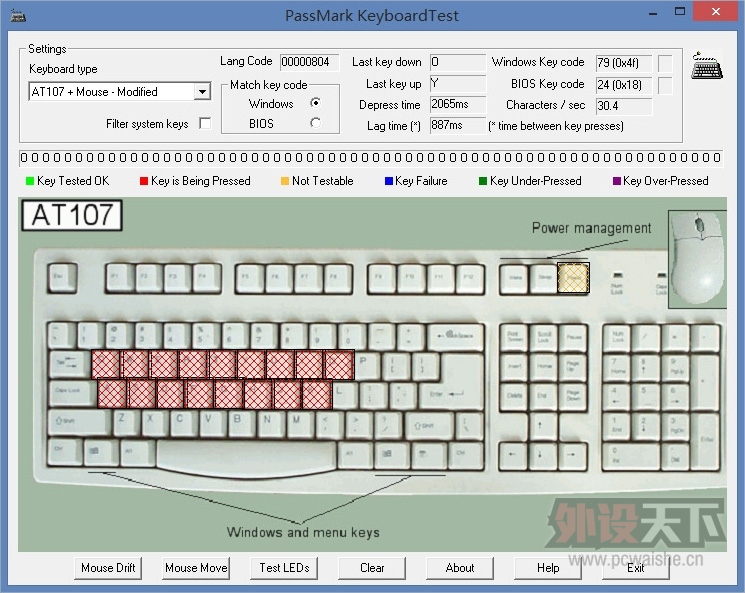Click the Last key up field showing Y
This screenshot has width=745, height=593.
pos(458,84)
